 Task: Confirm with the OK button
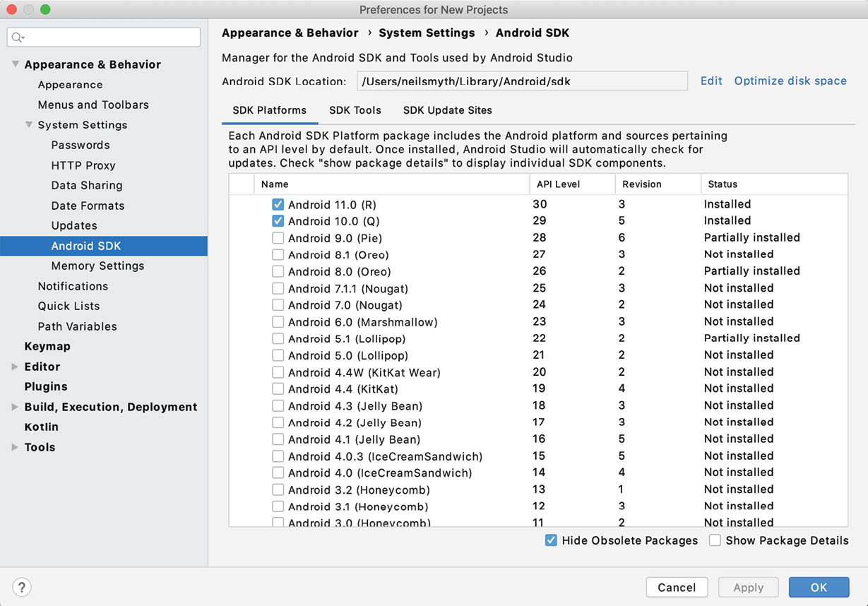[x=819, y=587]
